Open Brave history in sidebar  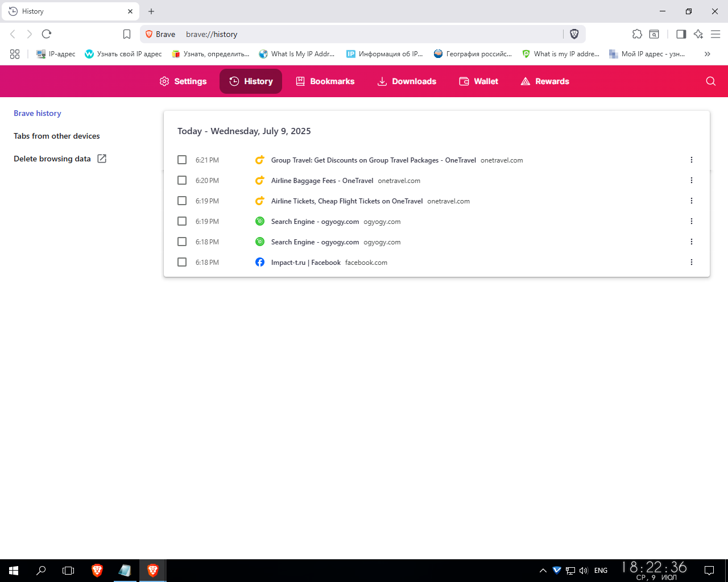point(38,113)
